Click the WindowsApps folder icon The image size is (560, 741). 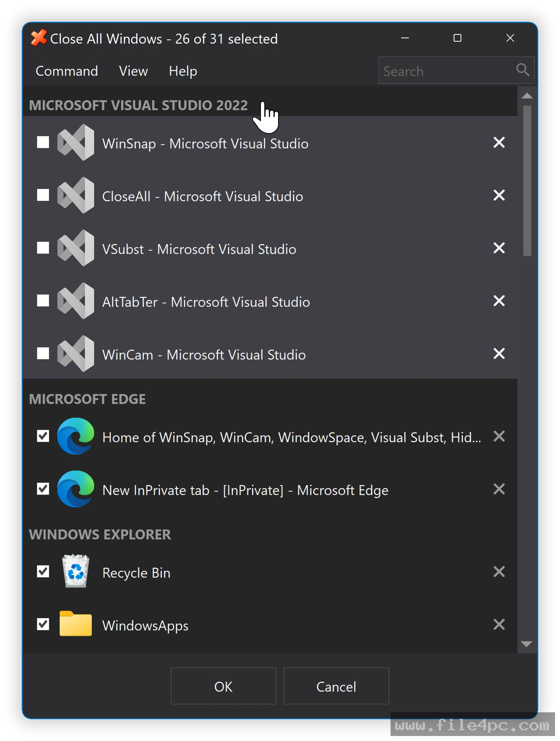[76, 624]
